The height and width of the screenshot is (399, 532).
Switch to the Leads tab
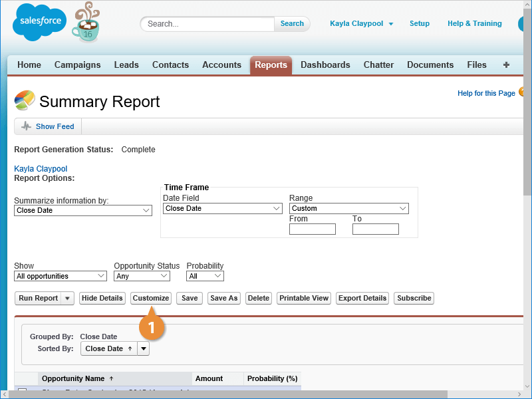pos(126,65)
